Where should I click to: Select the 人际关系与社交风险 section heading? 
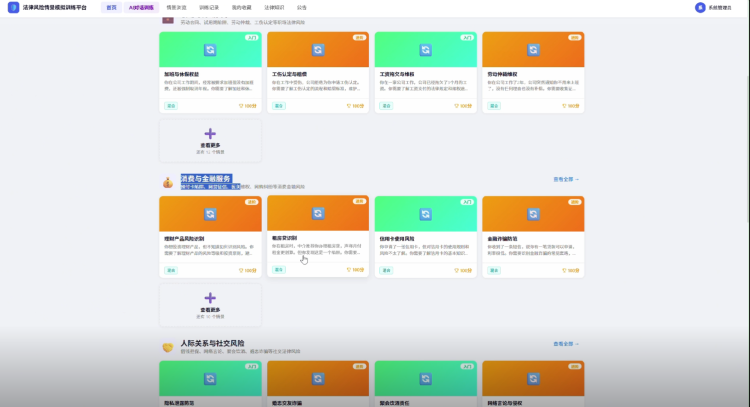click(x=212, y=343)
